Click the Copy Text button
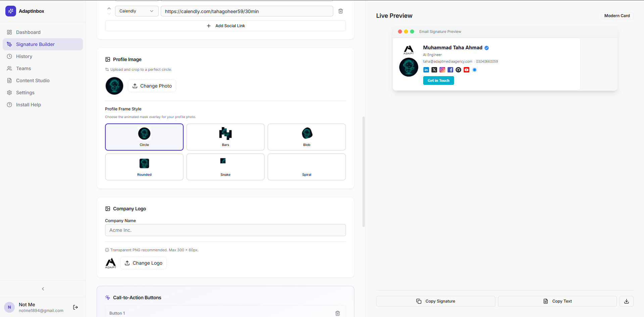Image resolution: width=644 pixels, height=317 pixels. tap(557, 301)
